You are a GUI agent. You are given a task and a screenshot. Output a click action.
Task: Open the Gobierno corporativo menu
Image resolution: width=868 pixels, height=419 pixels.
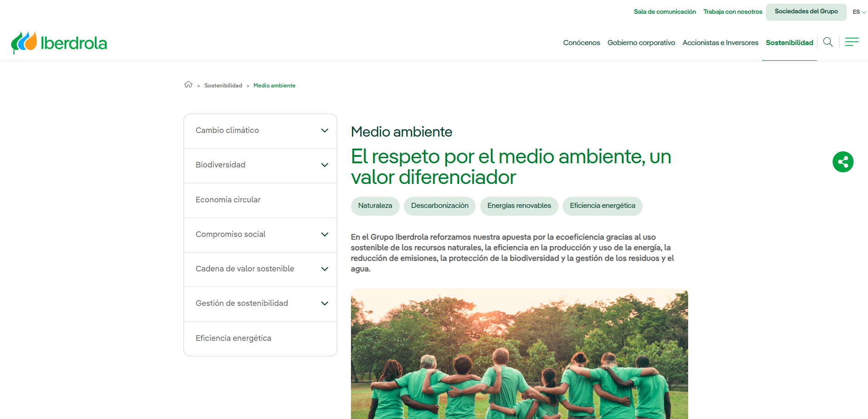[641, 42]
